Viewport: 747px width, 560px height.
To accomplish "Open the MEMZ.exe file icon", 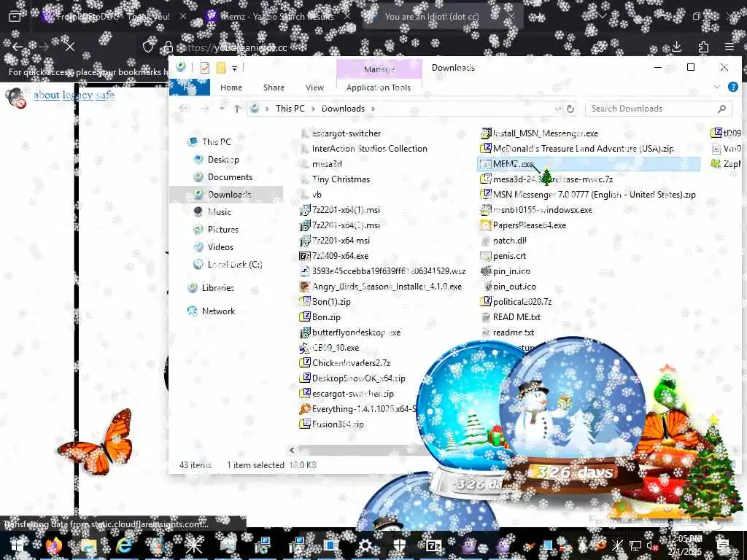I will click(485, 164).
